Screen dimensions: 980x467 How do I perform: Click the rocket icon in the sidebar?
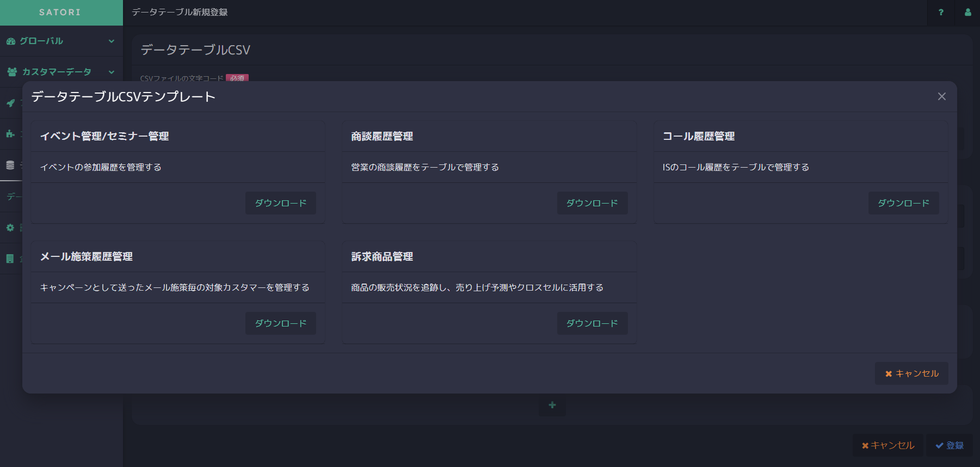(x=10, y=103)
